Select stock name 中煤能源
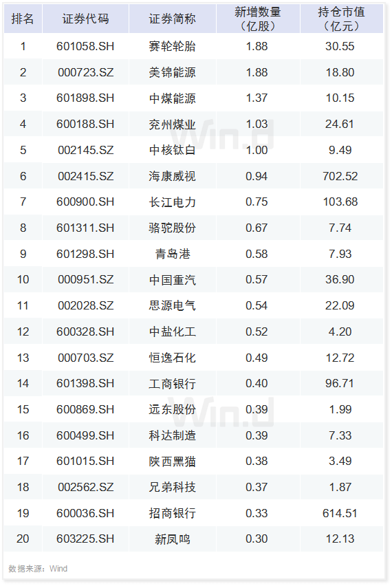392x586 pixels. pyautogui.click(x=172, y=98)
